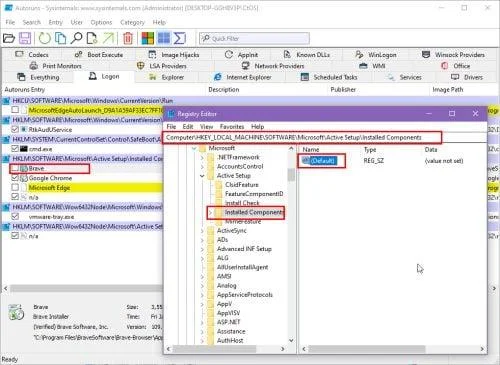
Task: Enable the MicrosoftEdgeAutoLaunch entry checkbox
Action: click(x=15, y=110)
